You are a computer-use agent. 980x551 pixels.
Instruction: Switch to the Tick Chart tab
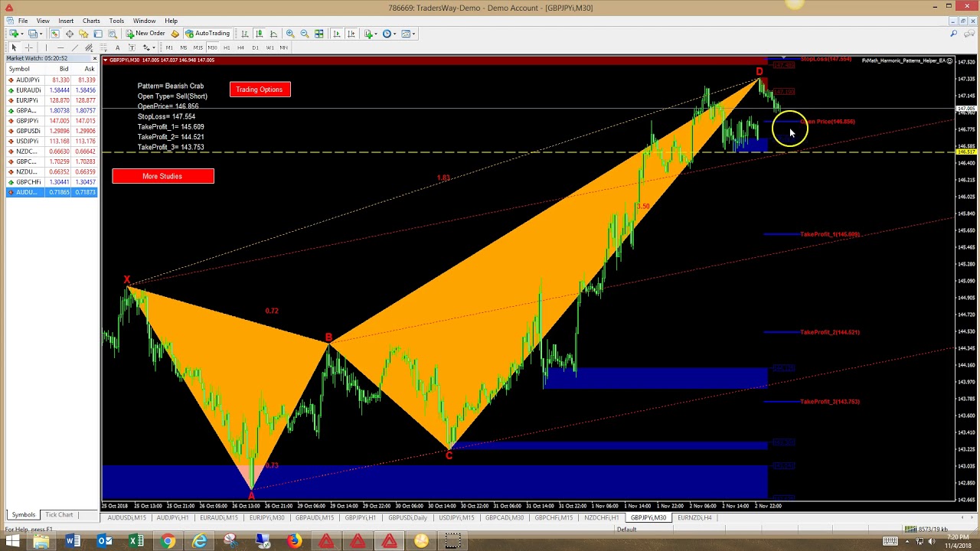(x=59, y=515)
